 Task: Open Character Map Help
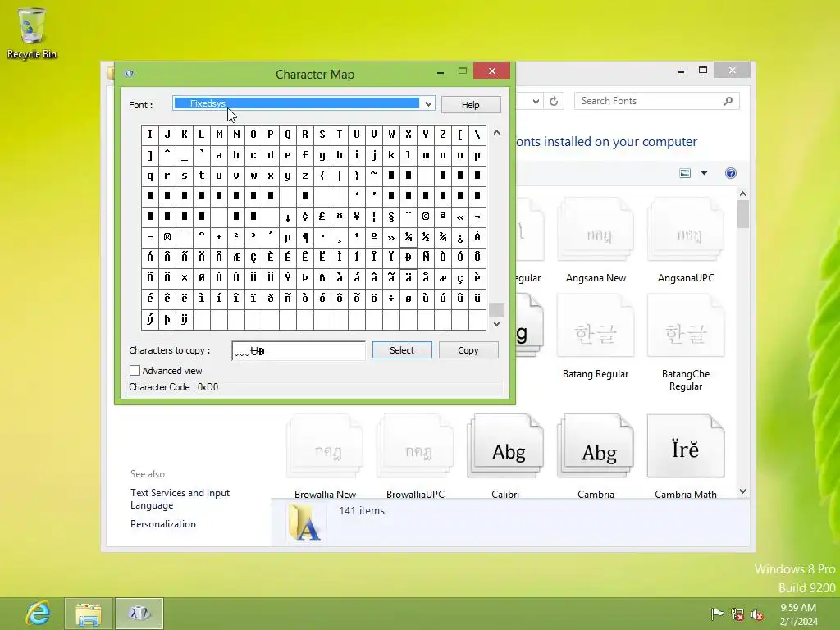click(x=471, y=104)
